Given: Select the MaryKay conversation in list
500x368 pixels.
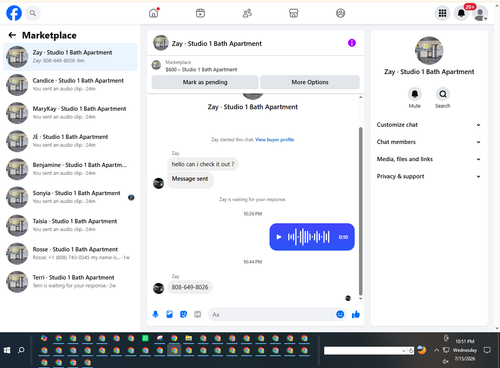Looking at the screenshot, I should pos(70,113).
